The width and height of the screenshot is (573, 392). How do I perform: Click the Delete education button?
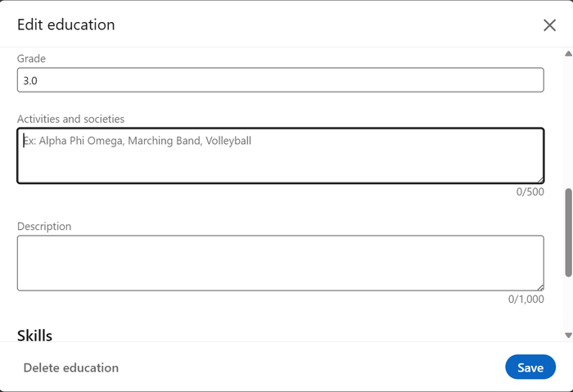click(x=71, y=367)
